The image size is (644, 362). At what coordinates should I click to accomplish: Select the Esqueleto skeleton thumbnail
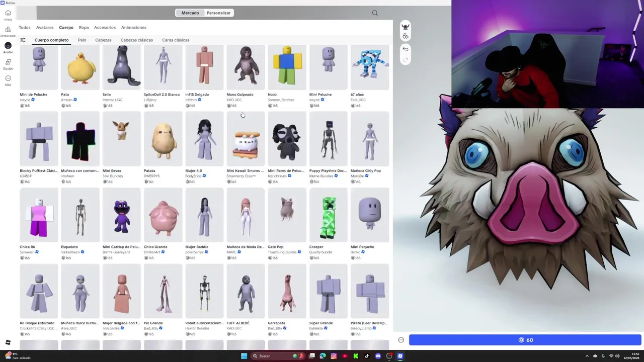click(x=80, y=215)
